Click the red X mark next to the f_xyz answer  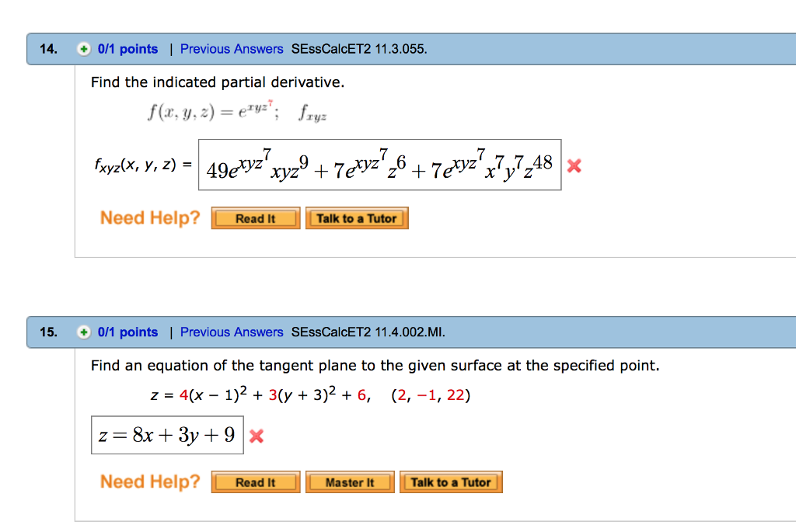(574, 165)
